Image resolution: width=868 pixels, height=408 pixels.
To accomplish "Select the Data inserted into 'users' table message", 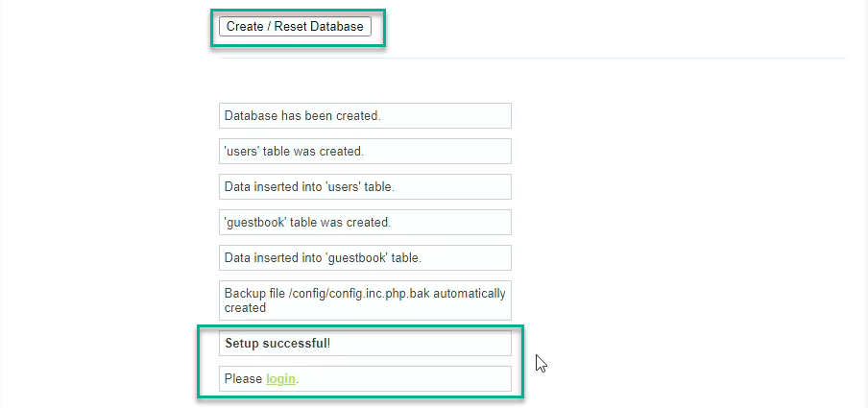I will [366, 186].
